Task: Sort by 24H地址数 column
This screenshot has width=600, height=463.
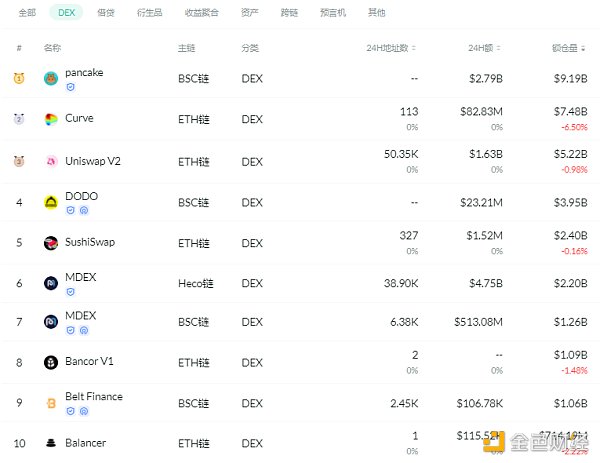Action: coord(392,48)
